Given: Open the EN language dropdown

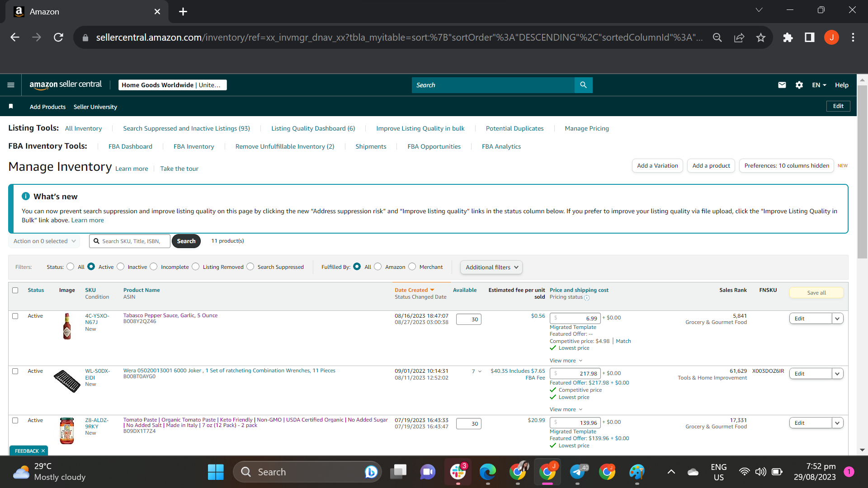Looking at the screenshot, I should pyautogui.click(x=819, y=85).
